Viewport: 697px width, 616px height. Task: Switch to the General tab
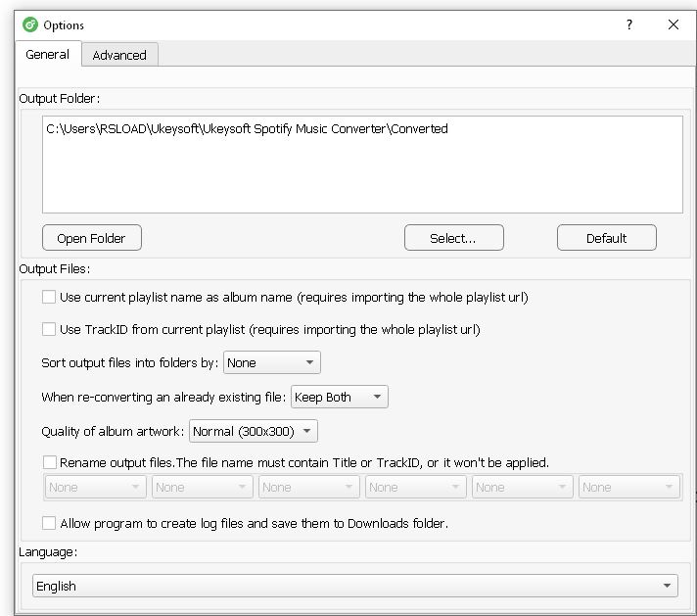tap(48, 54)
